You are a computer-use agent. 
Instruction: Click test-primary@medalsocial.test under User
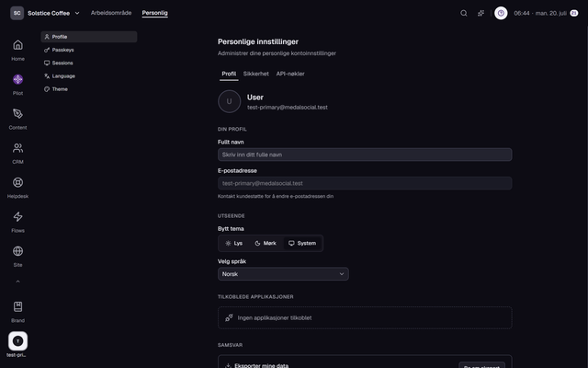[x=288, y=108]
